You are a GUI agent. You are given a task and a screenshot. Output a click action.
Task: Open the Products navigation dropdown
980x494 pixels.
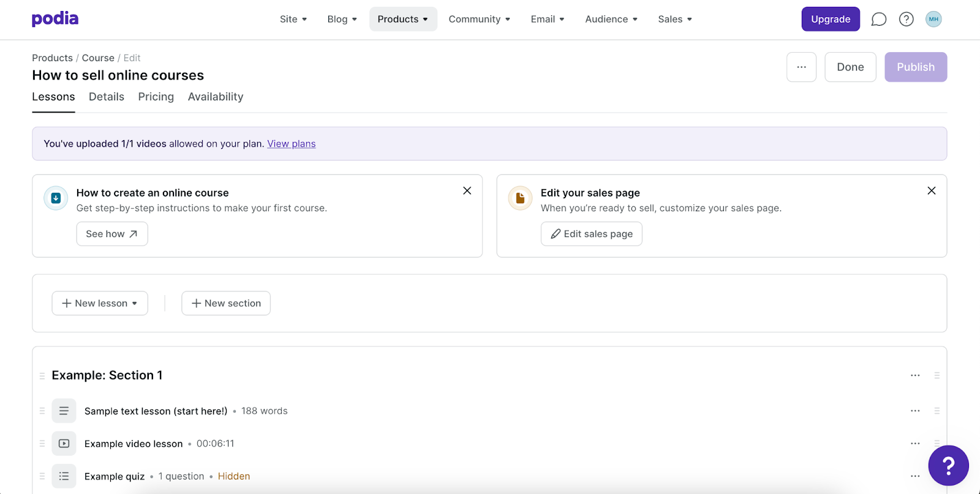(402, 20)
